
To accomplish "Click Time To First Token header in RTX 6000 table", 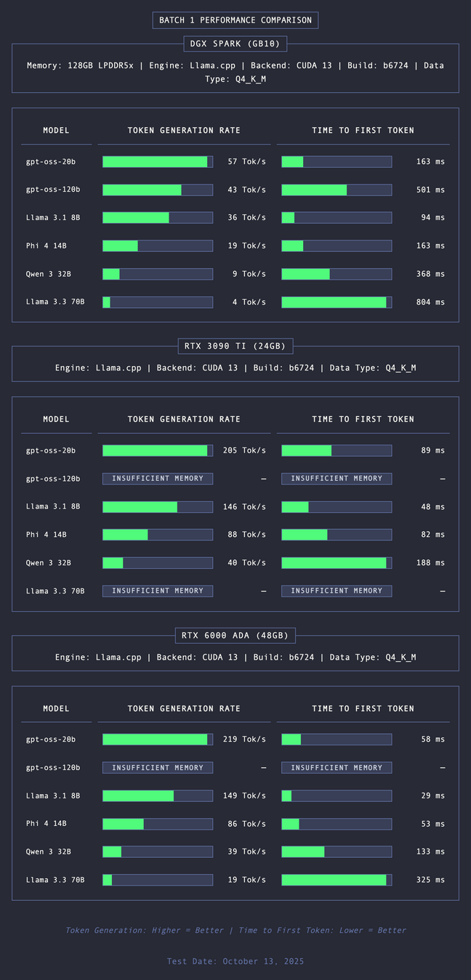I will [363, 708].
